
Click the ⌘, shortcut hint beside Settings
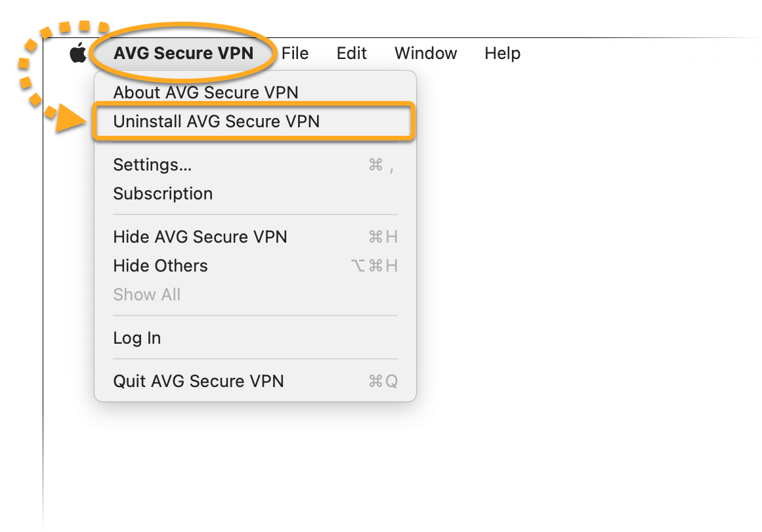381,165
